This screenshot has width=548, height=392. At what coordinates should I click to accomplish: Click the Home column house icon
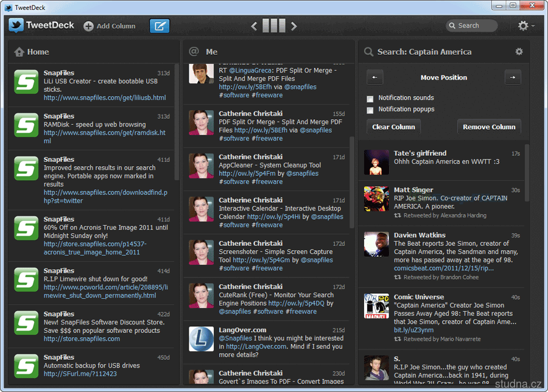click(19, 52)
